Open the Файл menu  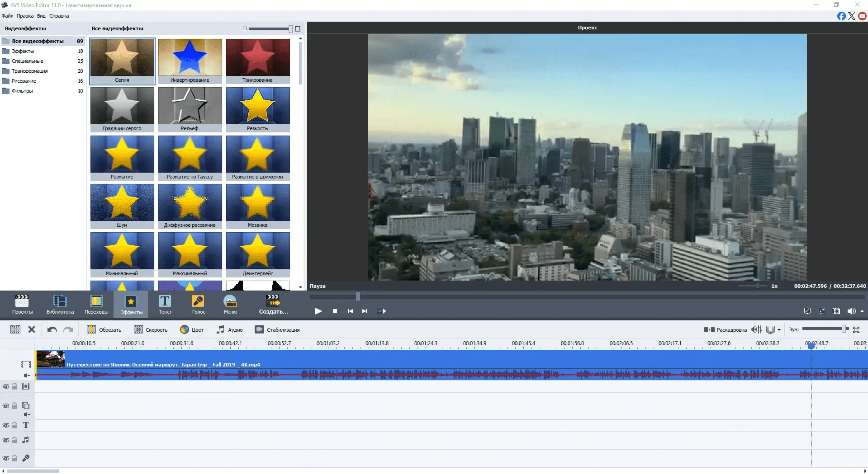point(7,16)
